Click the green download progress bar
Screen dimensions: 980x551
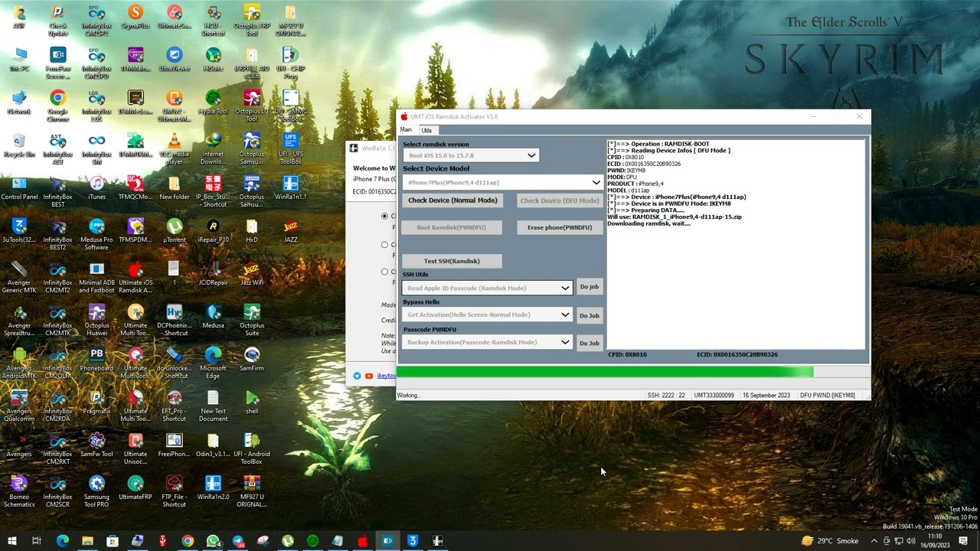tap(605, 372)
